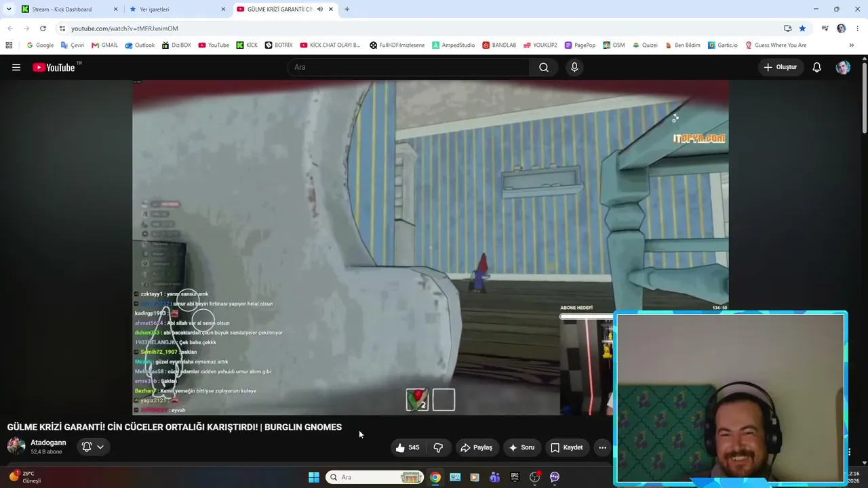This screenshot has width=868, height=488.
Task: Open the Google bookmark
Action: point(40,45)
